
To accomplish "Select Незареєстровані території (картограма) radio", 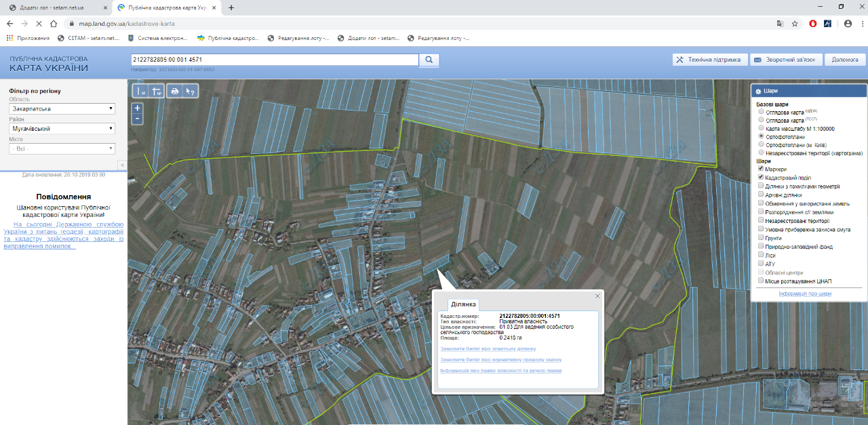I will tap(762, 153).
